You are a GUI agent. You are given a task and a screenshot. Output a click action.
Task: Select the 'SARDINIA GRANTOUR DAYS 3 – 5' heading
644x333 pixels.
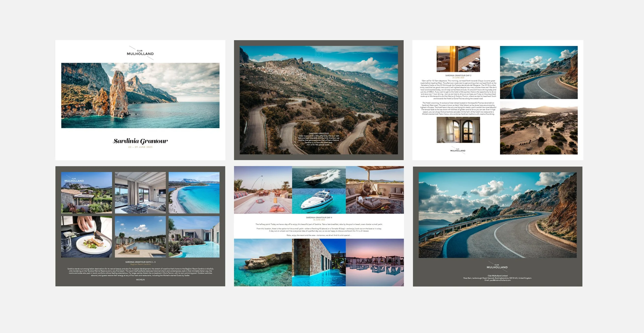point(140,262)
